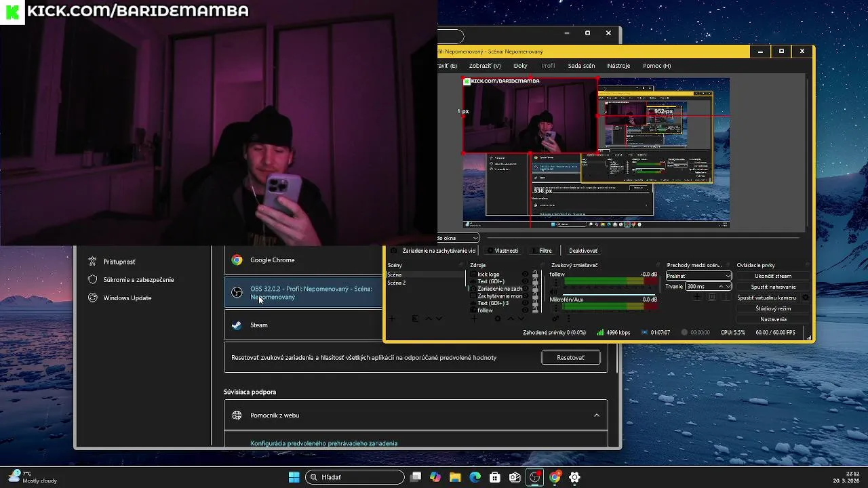Pop out the Zdroje dock icon

542,264
